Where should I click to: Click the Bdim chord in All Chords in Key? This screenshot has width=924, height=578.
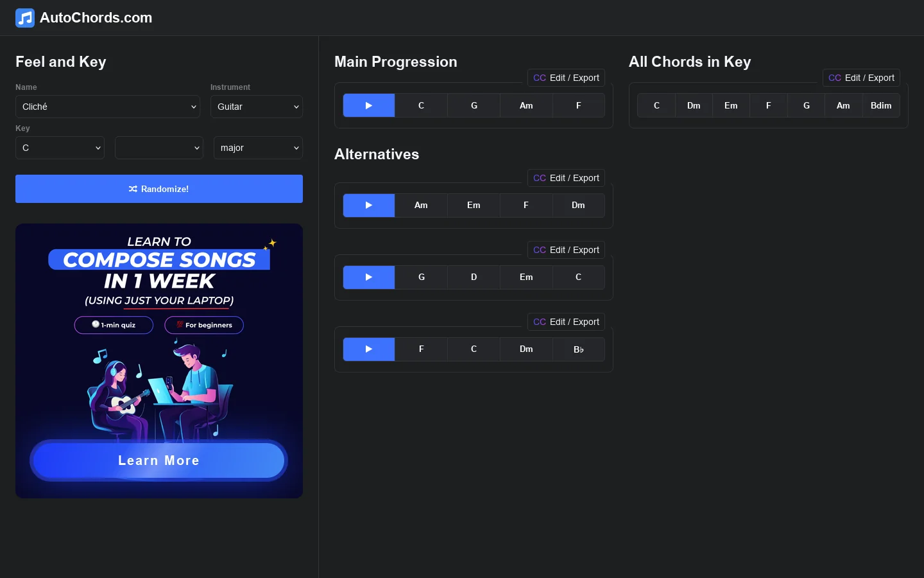(x=881, y=105)
